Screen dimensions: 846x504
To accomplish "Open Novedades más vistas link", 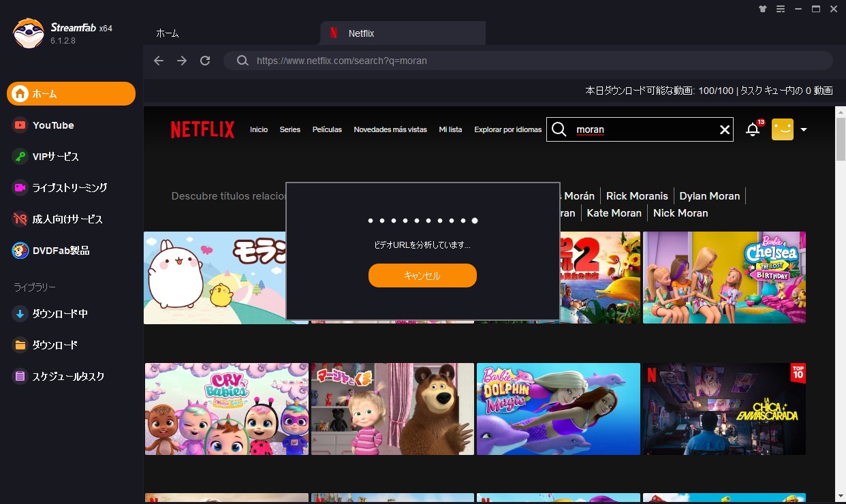I will (x=390, y=129).
